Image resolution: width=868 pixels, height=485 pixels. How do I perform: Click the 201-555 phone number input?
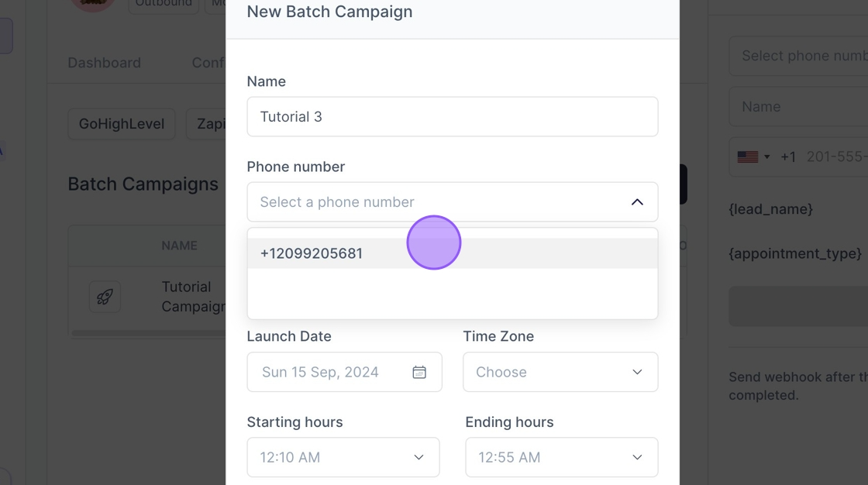(835, 157)
